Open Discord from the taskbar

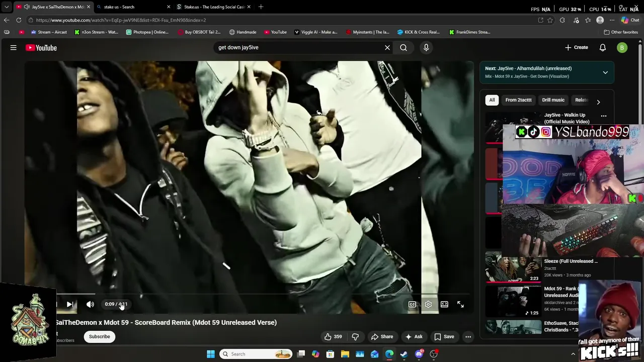pos(419,354)
